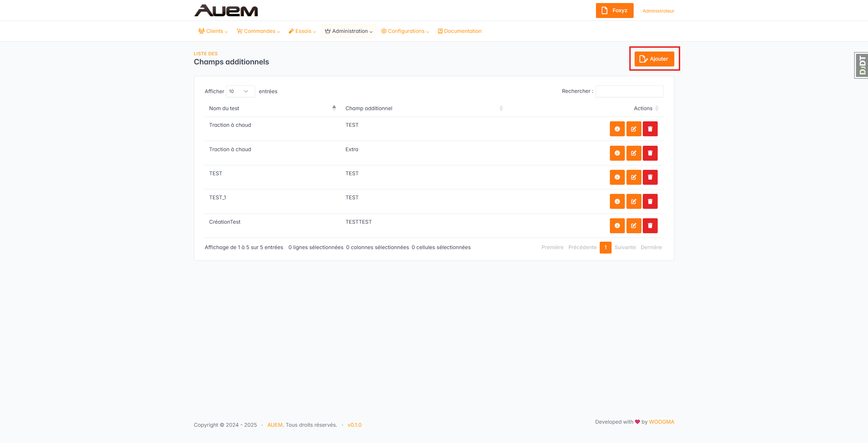Focus the Rechercher search field
Image resolution: width=868 pixels, height=443 pixels.
pyautogui.click(x=629, y=92)
